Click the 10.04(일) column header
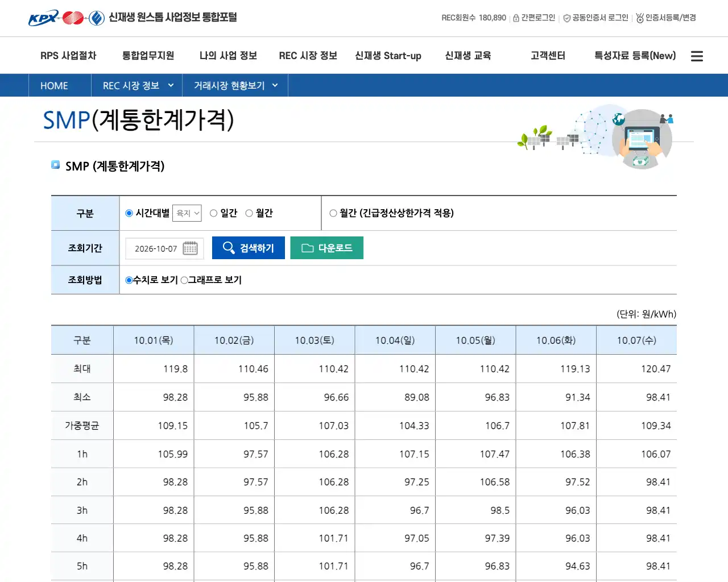 [x=395, y=340]
